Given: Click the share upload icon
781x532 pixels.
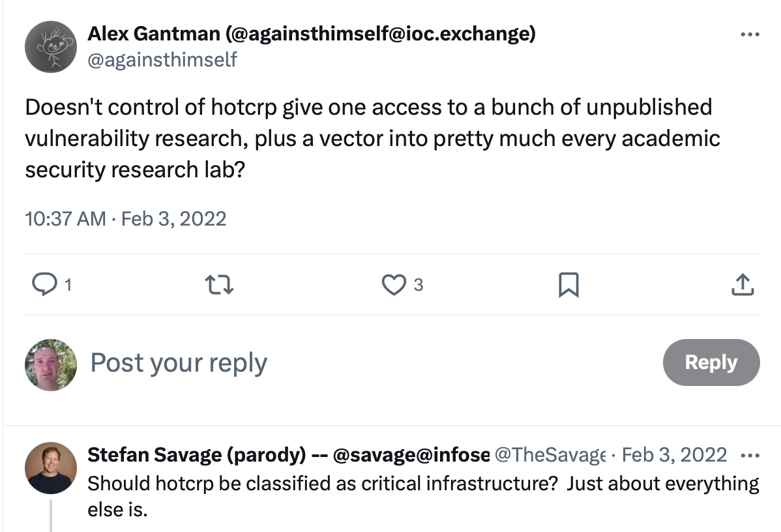Looking at the screenshot, I should 743,284.
